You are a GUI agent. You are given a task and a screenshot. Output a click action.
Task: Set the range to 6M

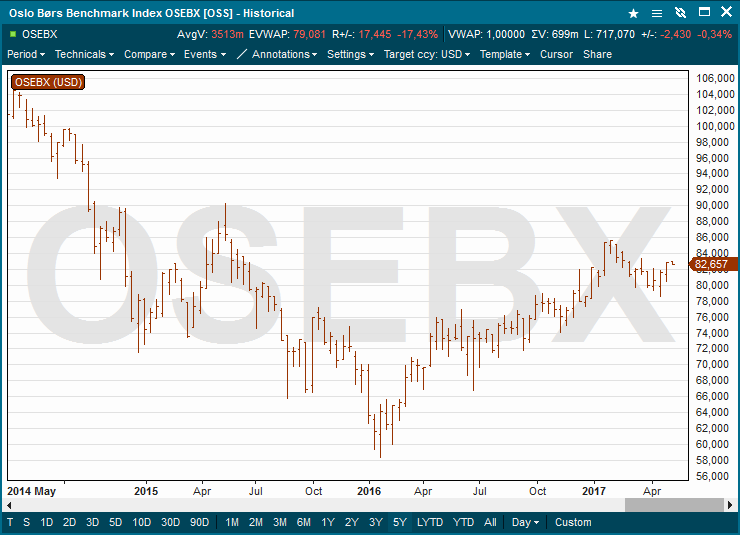tap(304, 522)
